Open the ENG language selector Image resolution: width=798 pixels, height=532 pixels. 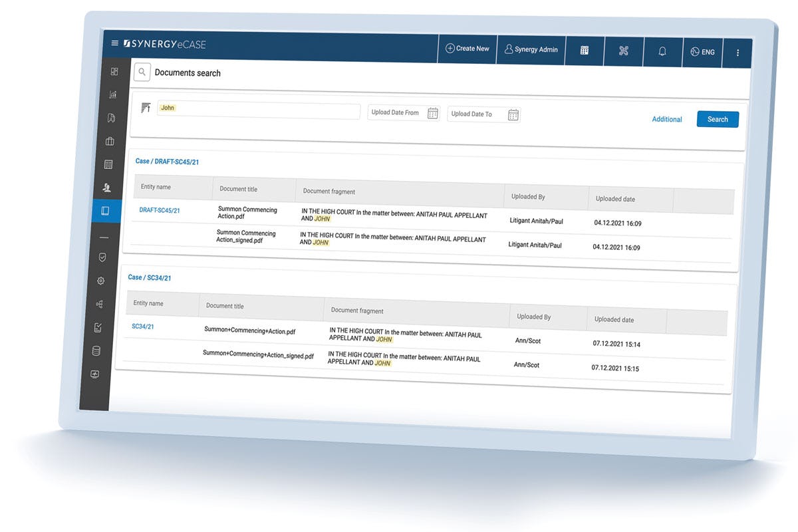pyautogui.click(x=702, y=52)
